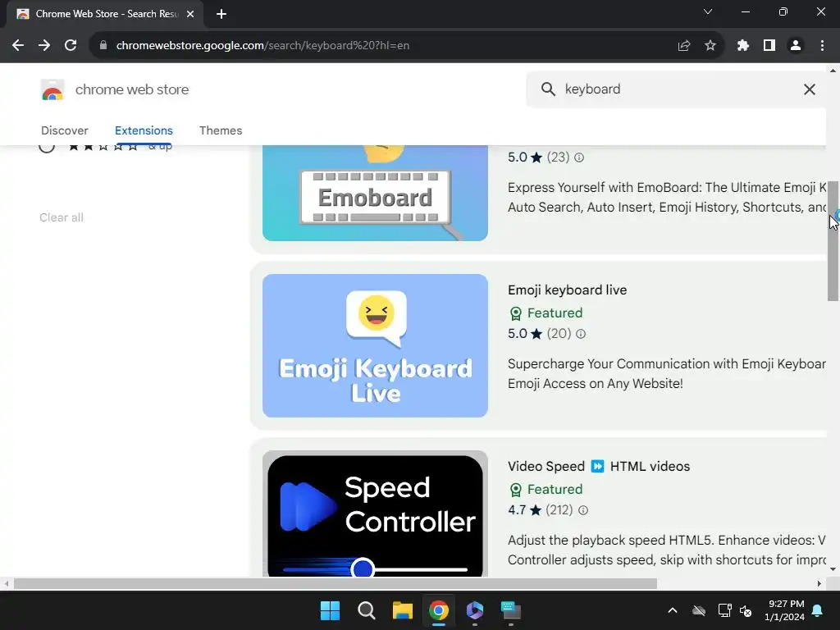Click the vertical page scrollbar thumb

tap(833, 241)
